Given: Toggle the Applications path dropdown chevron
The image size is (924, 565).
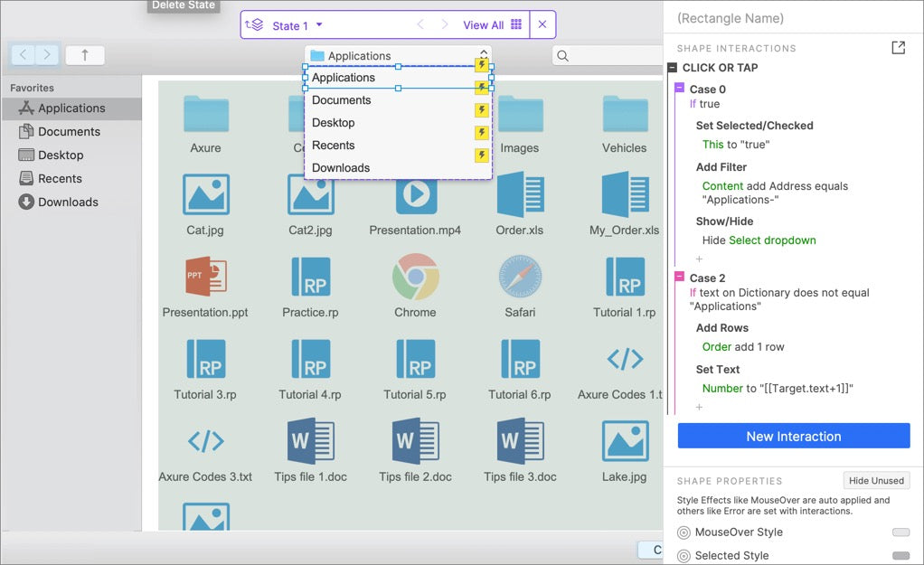Looking at the screenshot, I should tap(484, 55).
